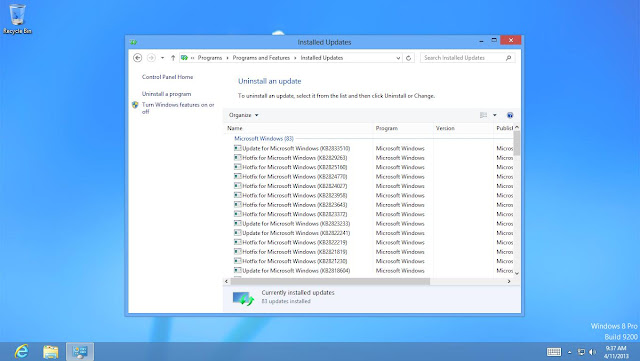The width and height of the screenshot is (640, 361).
Task: Click the breadcrumb arrow after Programs
Action: click(x=227, y=58)
